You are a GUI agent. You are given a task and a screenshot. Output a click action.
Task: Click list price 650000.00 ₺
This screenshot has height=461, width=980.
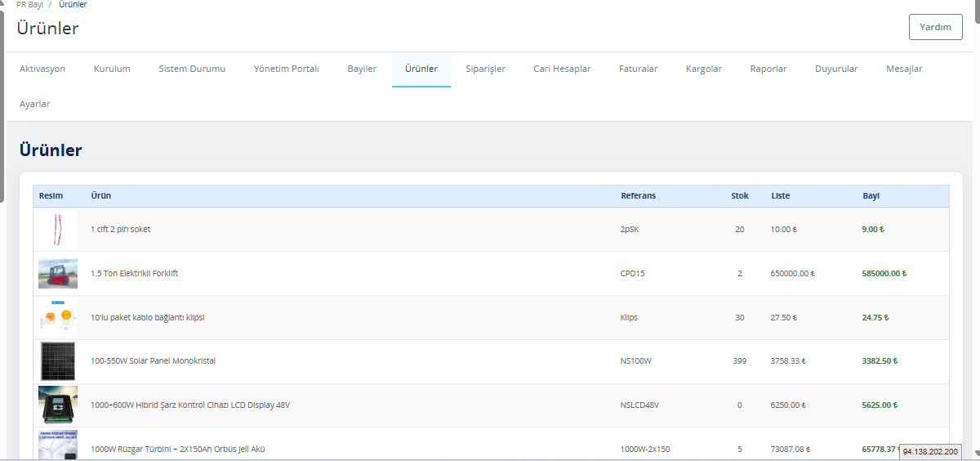tap(793, 274)
